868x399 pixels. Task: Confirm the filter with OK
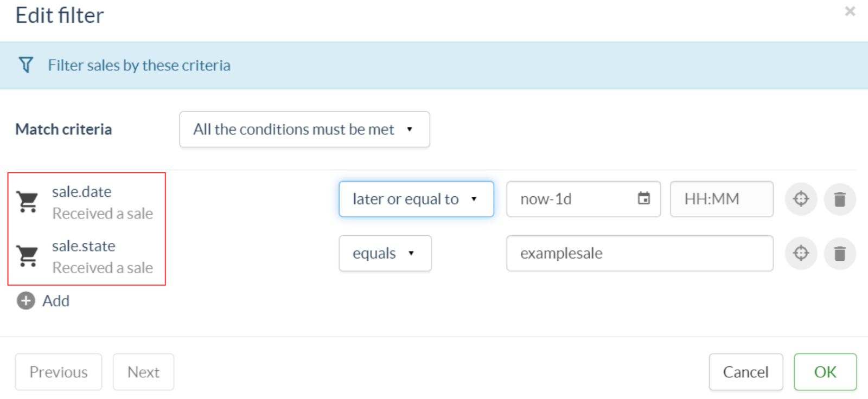825,372
